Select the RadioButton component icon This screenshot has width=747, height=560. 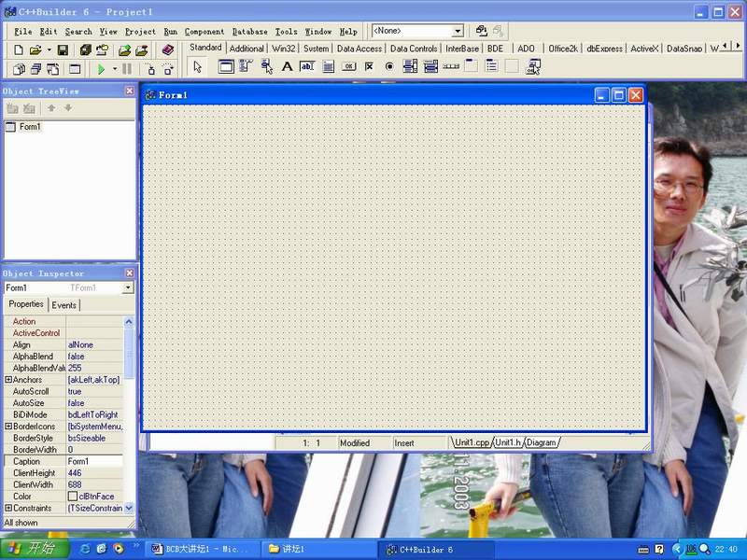click(389, 66)
